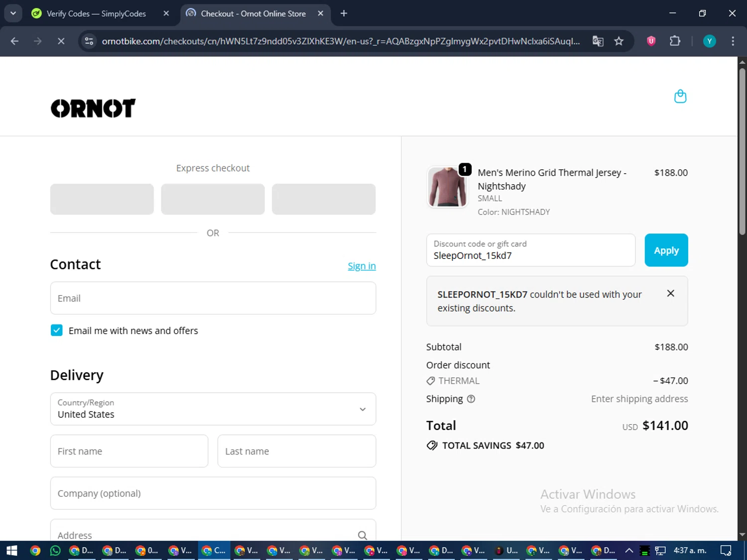Go back to the previous page
747x560 pixels.
14,41
